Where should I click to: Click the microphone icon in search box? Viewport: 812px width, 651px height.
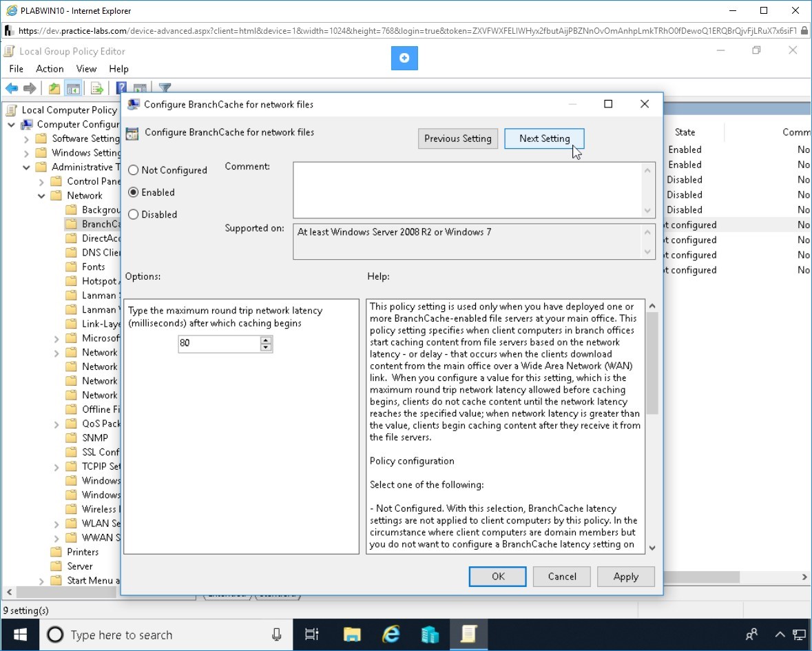[x=277, y=634]
